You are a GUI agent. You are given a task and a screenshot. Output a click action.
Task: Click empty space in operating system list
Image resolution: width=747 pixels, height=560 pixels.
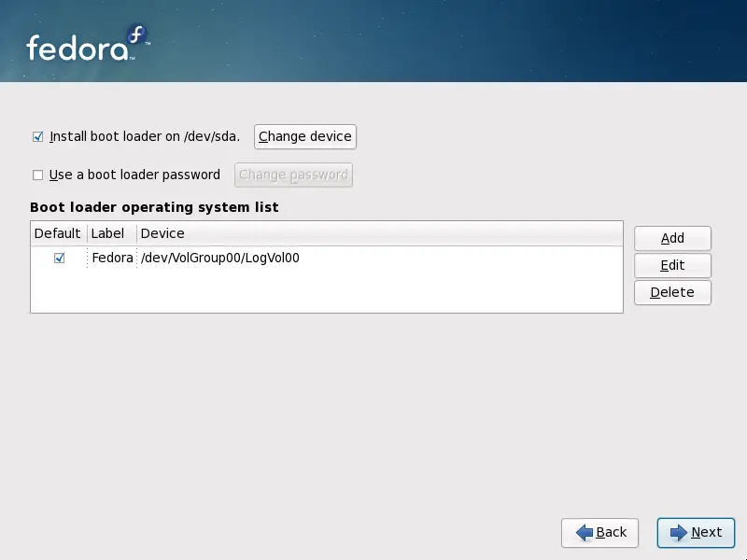pos(327,291)
